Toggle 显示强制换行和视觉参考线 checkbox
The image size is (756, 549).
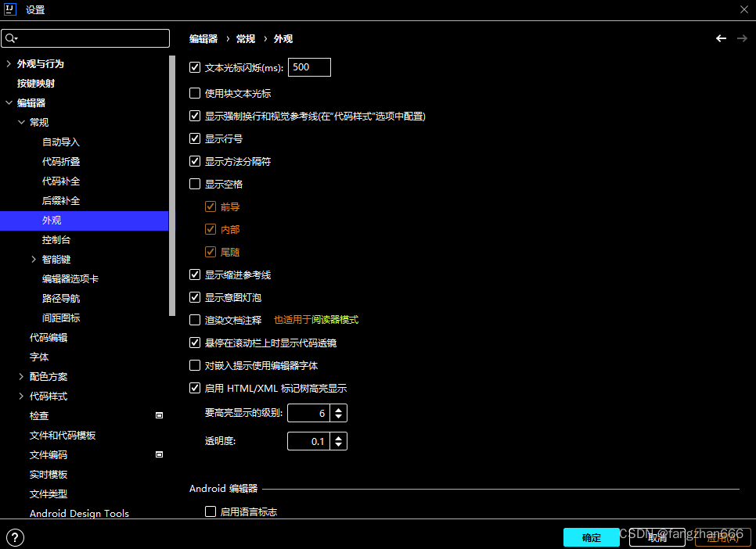tap(195, 116)
